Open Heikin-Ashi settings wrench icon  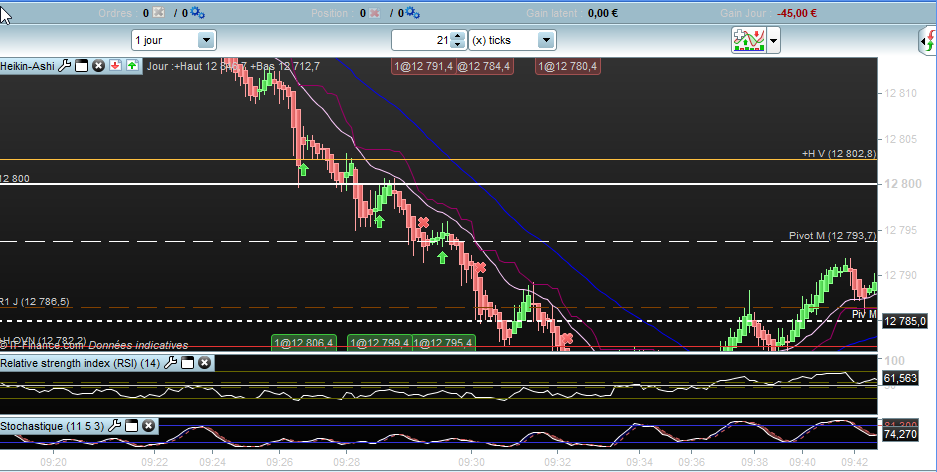pyautogui.click(x=65, y=66)
